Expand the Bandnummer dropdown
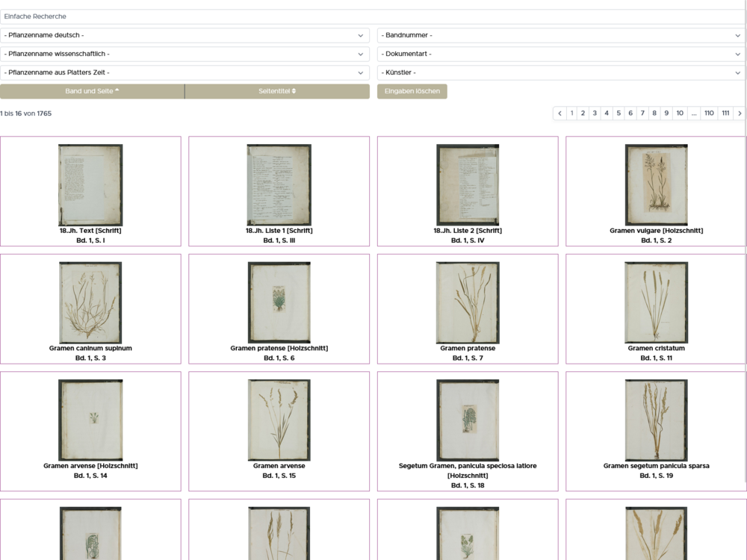This screenshot has height=560, width=747. 561,35
